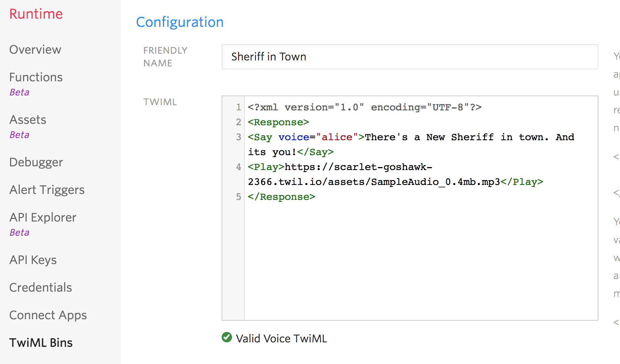Go to the API Keys page
The height and width of the screenshot is (364, 620).
[33, 260]
